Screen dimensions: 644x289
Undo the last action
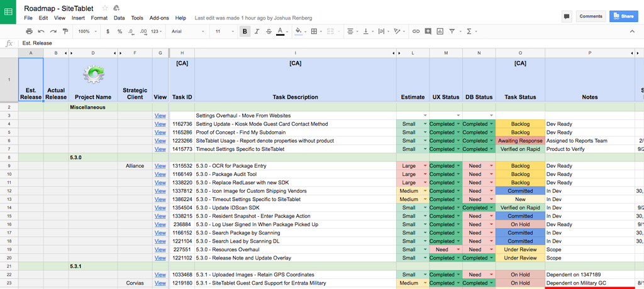pos(41,31)
